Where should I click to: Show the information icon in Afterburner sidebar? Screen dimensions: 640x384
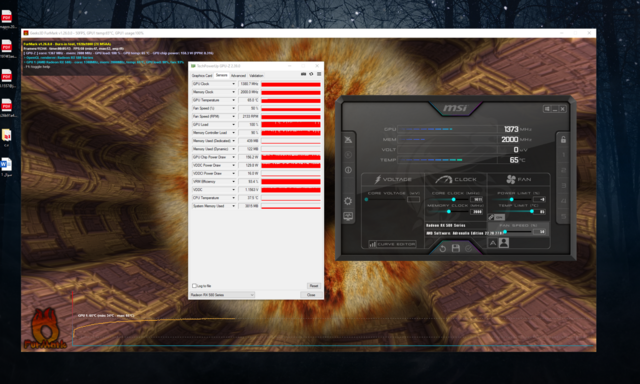click(x=348, y=170)
